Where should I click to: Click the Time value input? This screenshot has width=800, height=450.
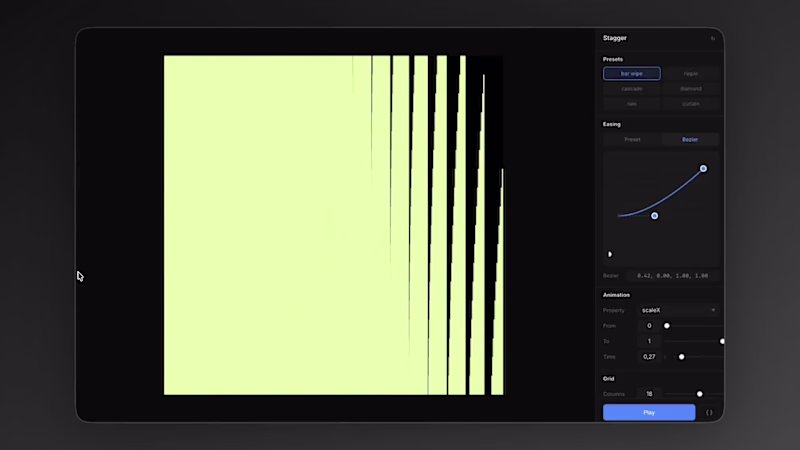[649, 357]
